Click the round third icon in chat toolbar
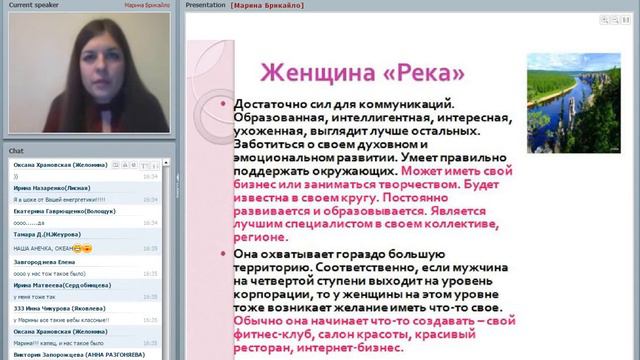The width and height of the screenshot is (640, 360). (x=133, y=165)
